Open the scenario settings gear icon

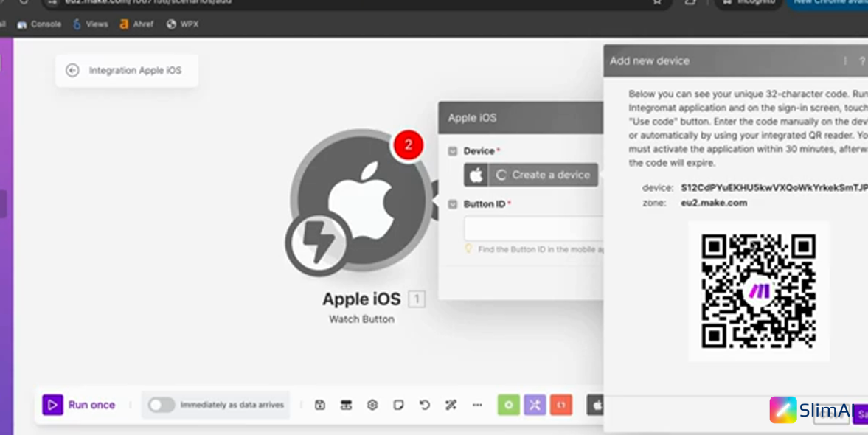[x=372, y=405]
